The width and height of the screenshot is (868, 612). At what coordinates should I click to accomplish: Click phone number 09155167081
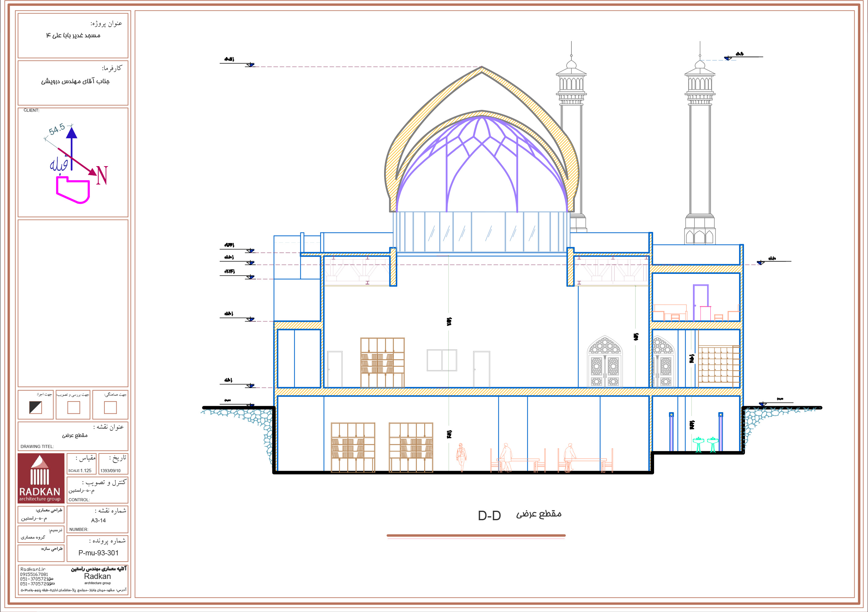(34, 574)
